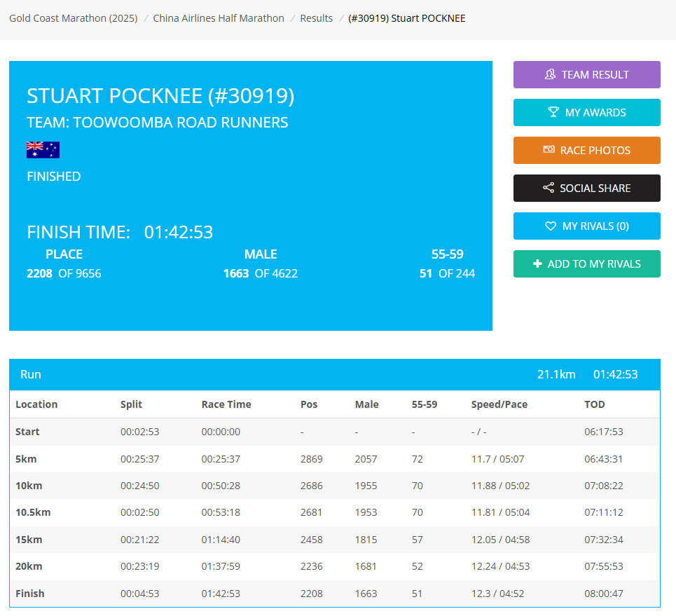
Task: Select the Stuart POCKNEE breadcrumb entry
Action: point(406,18)
